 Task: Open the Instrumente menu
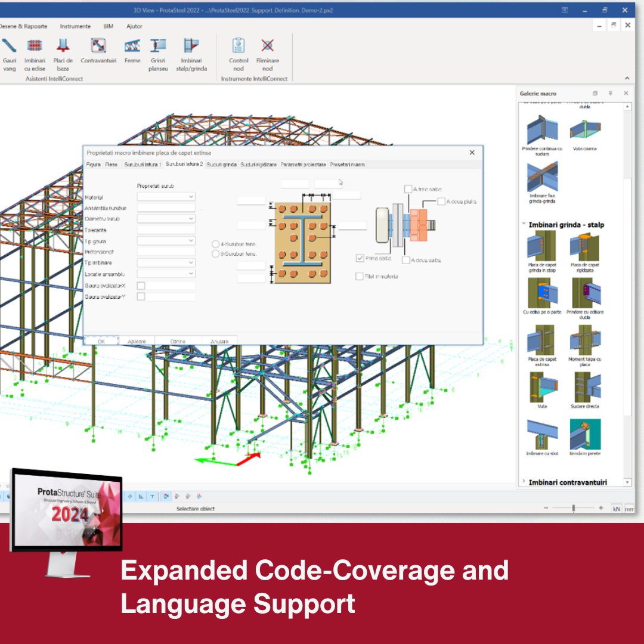click(75, 26)
